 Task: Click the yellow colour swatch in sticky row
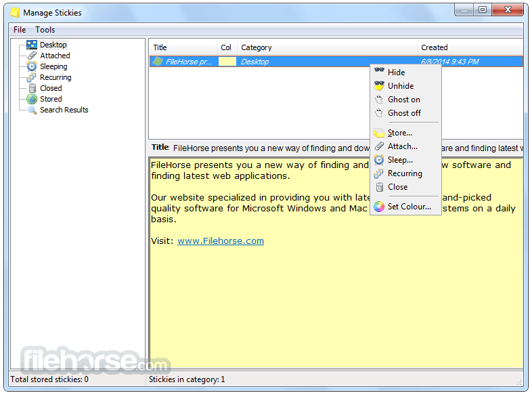(227, 62)
